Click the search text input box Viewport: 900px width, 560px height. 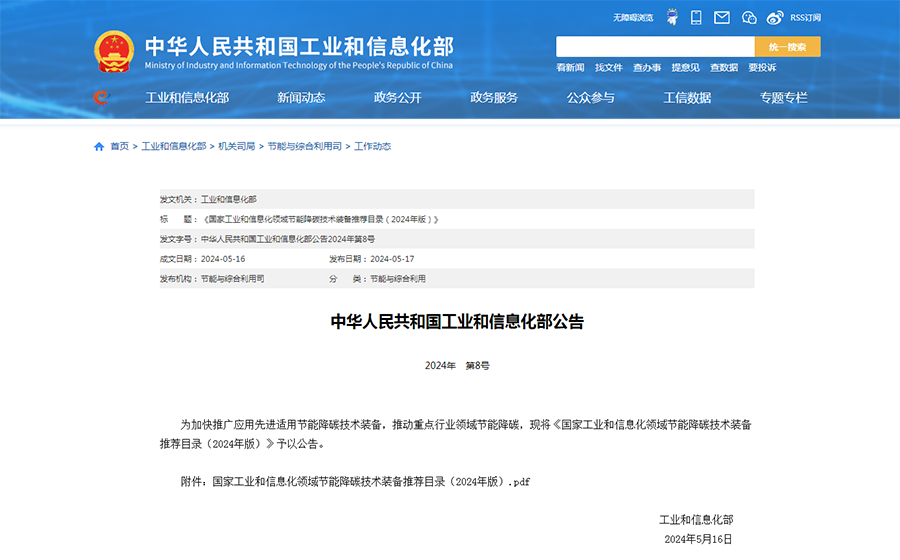655,47
